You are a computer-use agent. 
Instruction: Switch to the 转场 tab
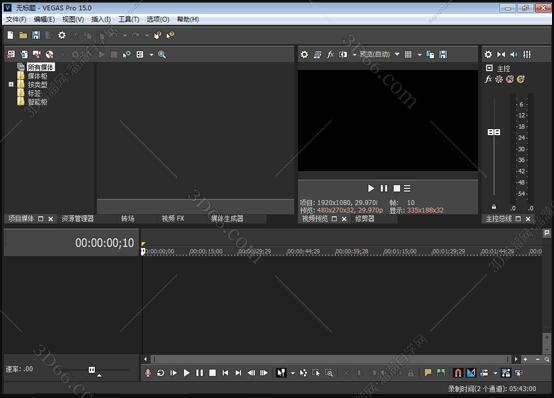pyautogui.click(x=128, y=219)
